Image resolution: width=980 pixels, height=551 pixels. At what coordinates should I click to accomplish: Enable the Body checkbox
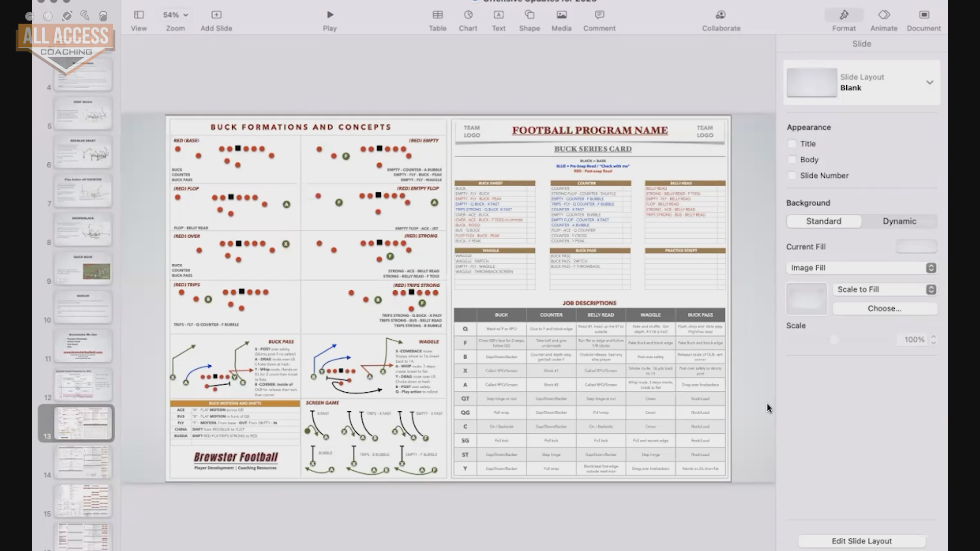[x=792, y=160]
